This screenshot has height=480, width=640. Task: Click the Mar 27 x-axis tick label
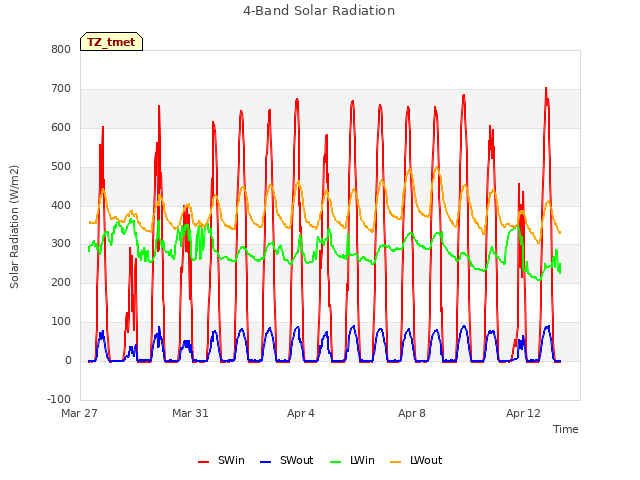[x=79, y=413]
